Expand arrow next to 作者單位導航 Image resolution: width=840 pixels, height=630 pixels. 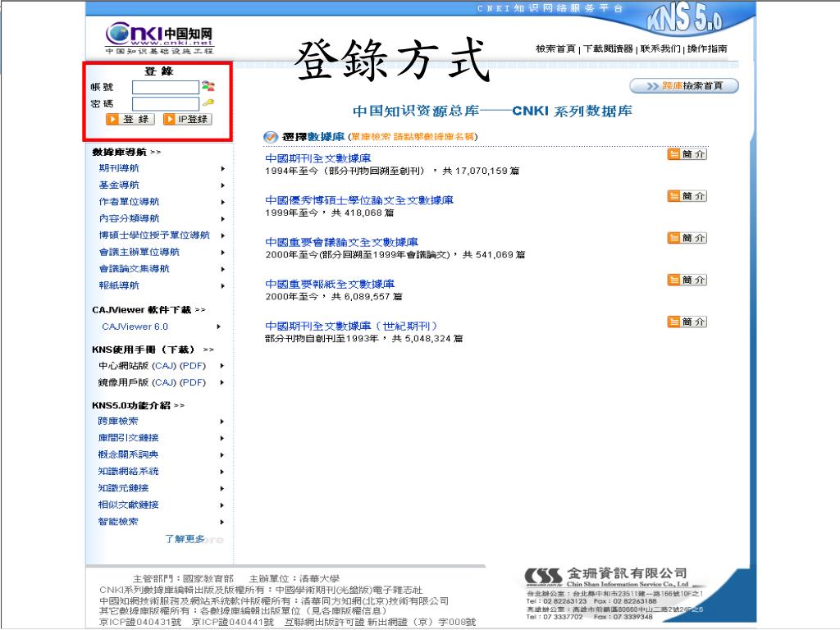tap(223, 202)
